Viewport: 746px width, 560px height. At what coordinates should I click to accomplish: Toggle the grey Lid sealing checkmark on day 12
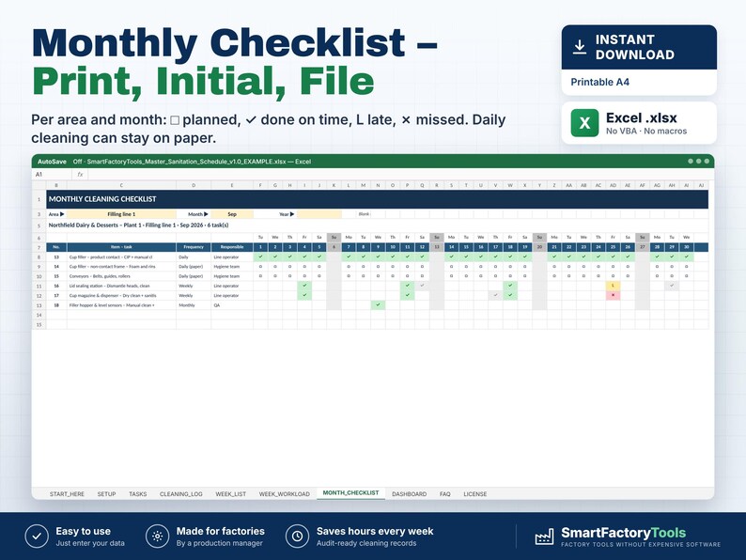click(x=422, y=286)
